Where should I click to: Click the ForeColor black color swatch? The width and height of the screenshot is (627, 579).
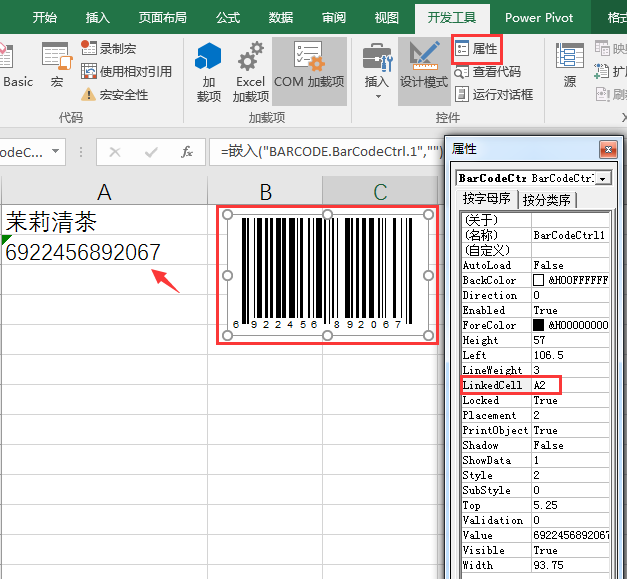pyautogui.click(x=538, y=325)
